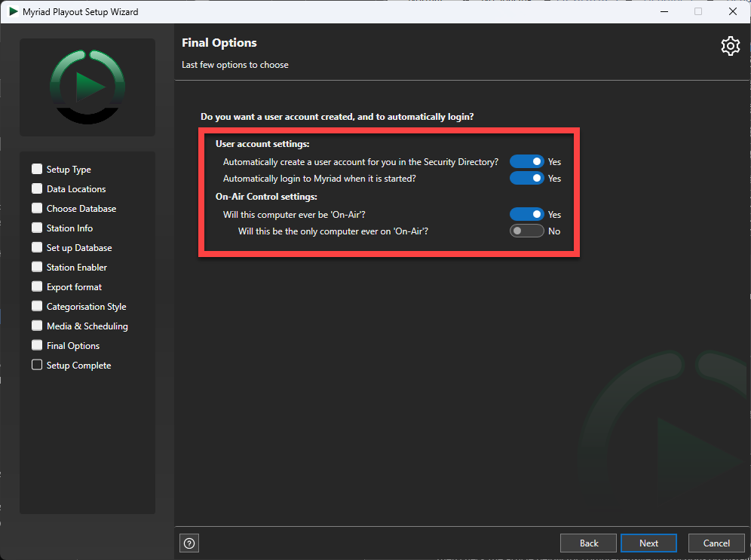This screenshot has height=560, width=751.
Task: Click the Final Options checkbox
Action: (37, 346)
